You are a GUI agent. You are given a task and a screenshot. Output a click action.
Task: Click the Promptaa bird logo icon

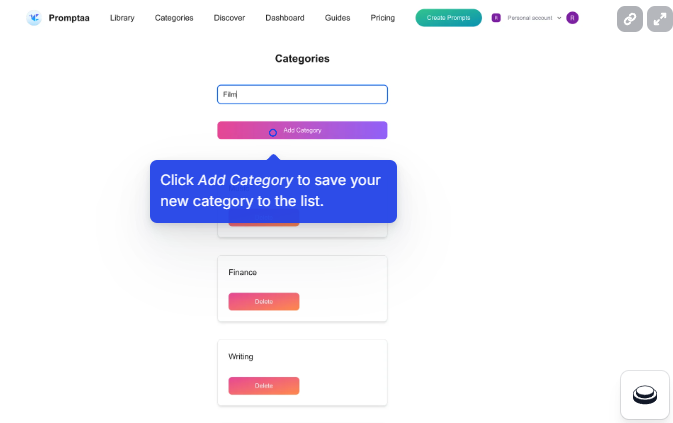tap(34, 18)
